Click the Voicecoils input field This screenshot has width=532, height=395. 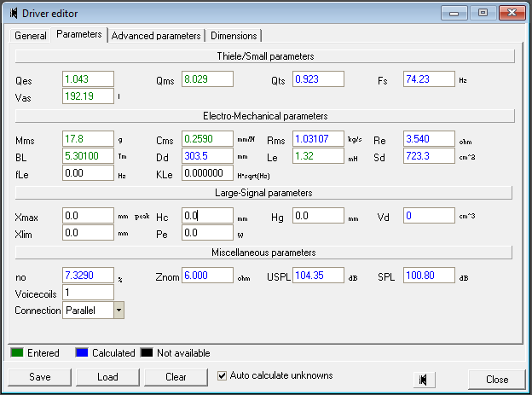point(88,293)
